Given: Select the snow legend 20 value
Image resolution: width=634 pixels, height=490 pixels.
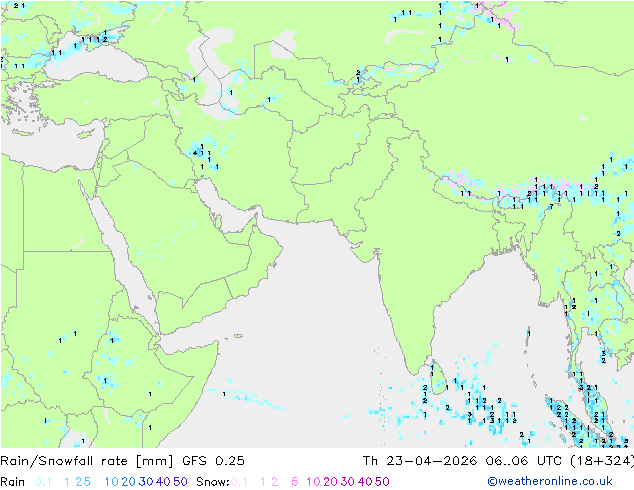Looking at the screenshot, I should [x=330, y=482].
